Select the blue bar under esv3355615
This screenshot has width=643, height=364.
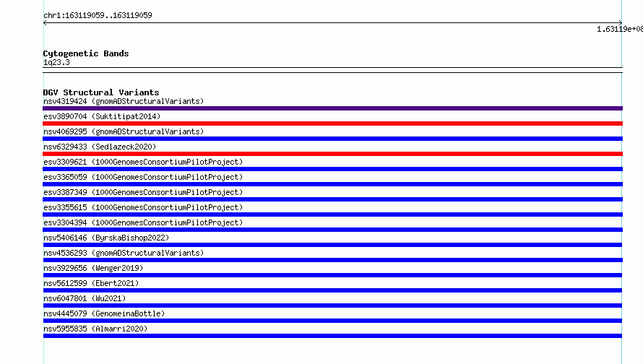click(x=332, y=214)
